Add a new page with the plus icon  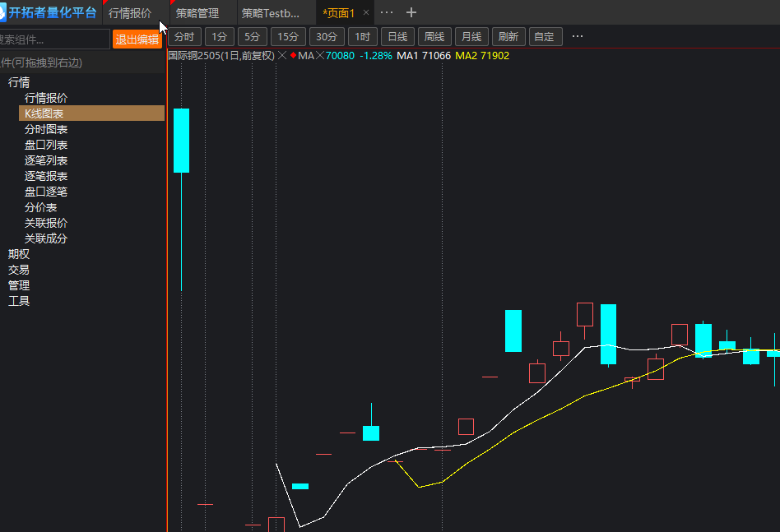coord(411,12)
